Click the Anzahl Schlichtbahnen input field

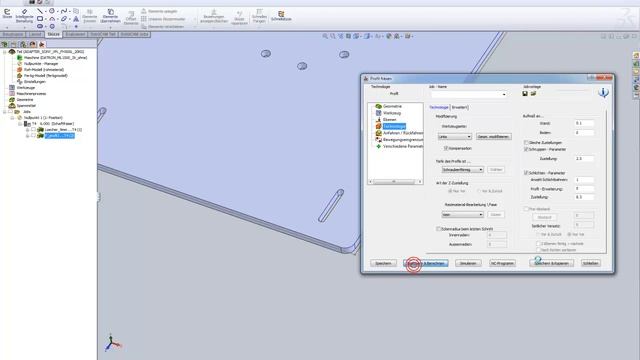[x=584, y=180]
